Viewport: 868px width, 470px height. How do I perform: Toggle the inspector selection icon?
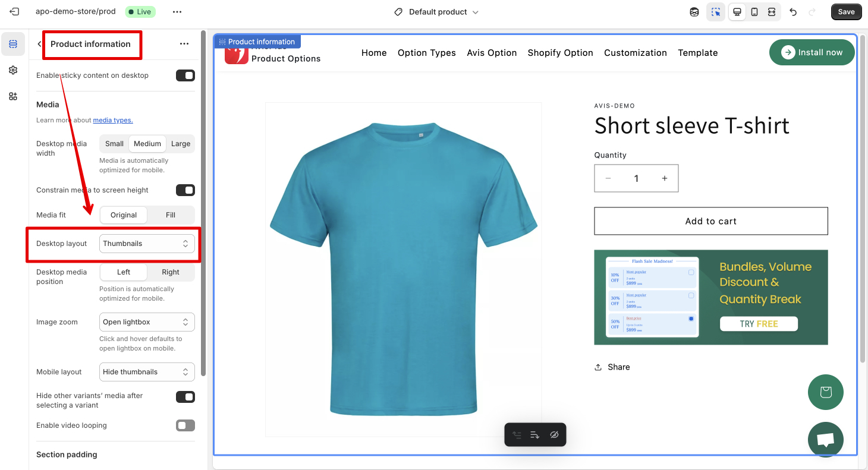pos(716,12)
